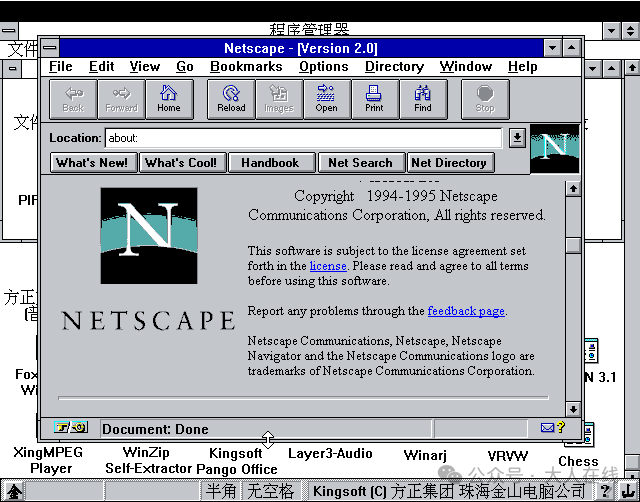Open the Help menu
Screen dimensions: 640x502
click(x=522, y=67)
